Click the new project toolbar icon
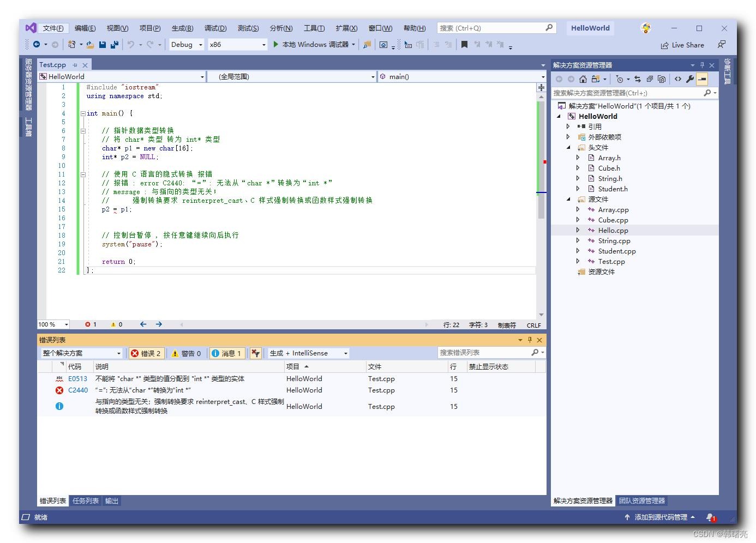This screenshot has height=543, width=756. tap(71, 45)
